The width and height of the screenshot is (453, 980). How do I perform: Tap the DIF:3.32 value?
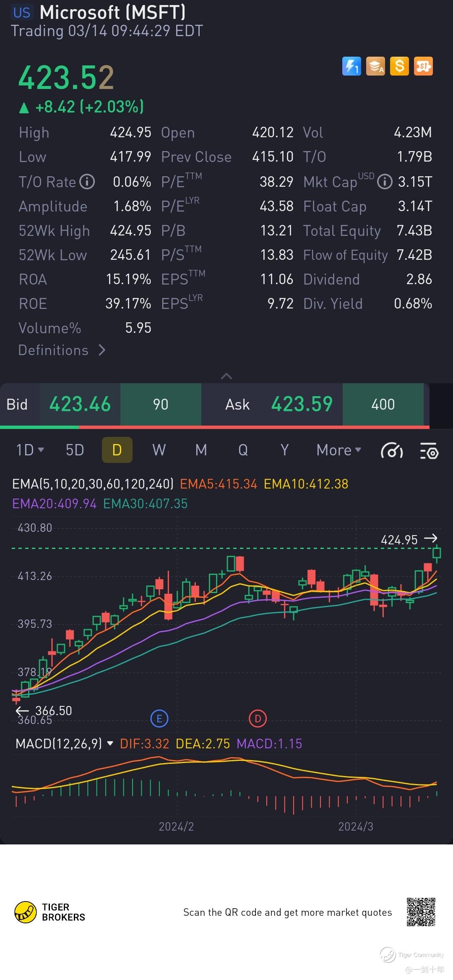click(x=144, y=744)
